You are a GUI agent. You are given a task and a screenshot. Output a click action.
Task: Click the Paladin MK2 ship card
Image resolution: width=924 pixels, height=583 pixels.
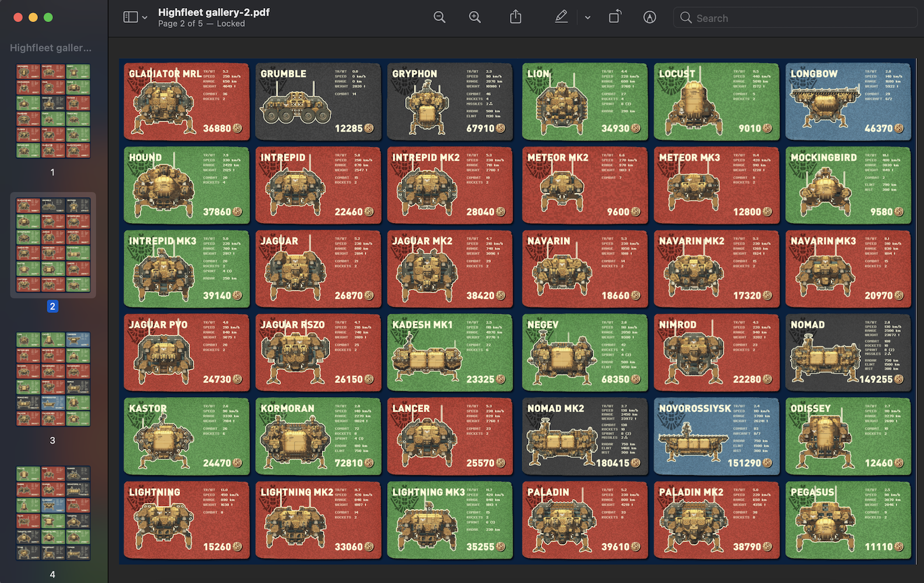pos(716,520)
